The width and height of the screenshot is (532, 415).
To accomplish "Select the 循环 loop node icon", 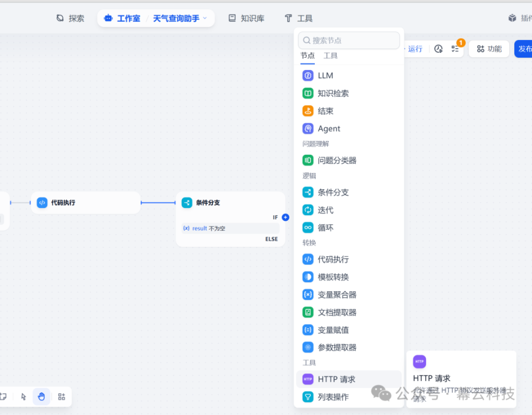I will pos(308,227).
